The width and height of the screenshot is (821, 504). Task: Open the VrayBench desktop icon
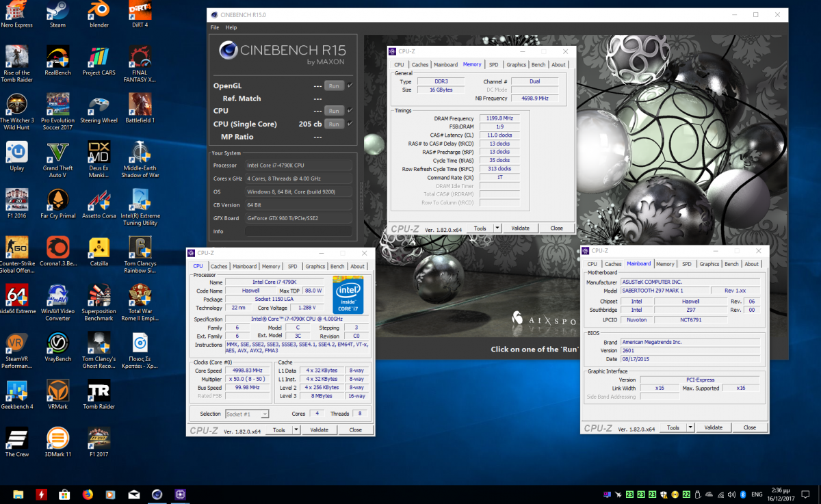click(57, 348)
